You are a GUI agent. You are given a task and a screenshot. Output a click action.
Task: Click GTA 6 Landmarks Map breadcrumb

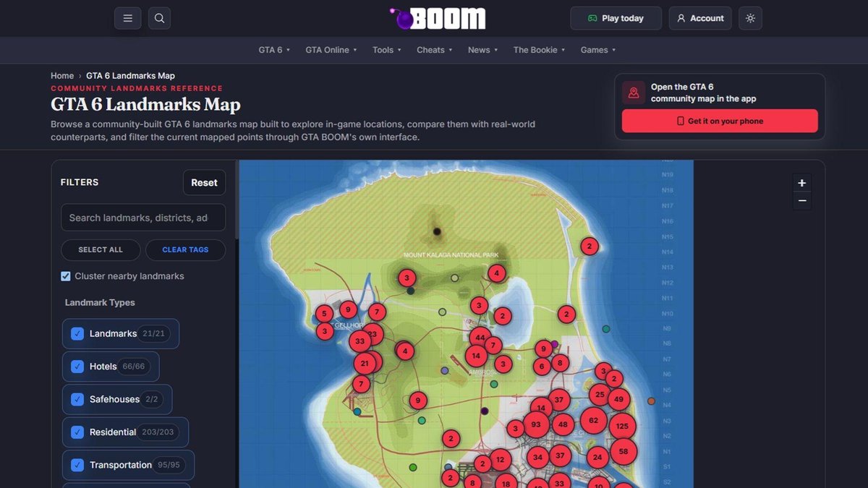pos(130,76)
